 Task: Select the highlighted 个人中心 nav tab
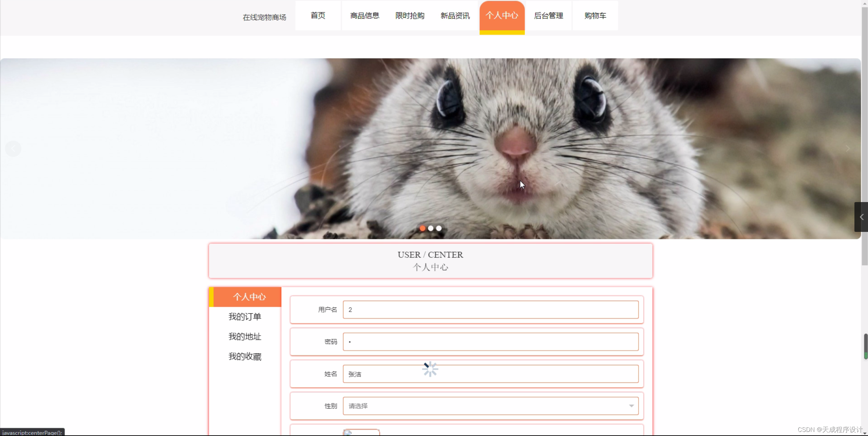click(502, 15)
